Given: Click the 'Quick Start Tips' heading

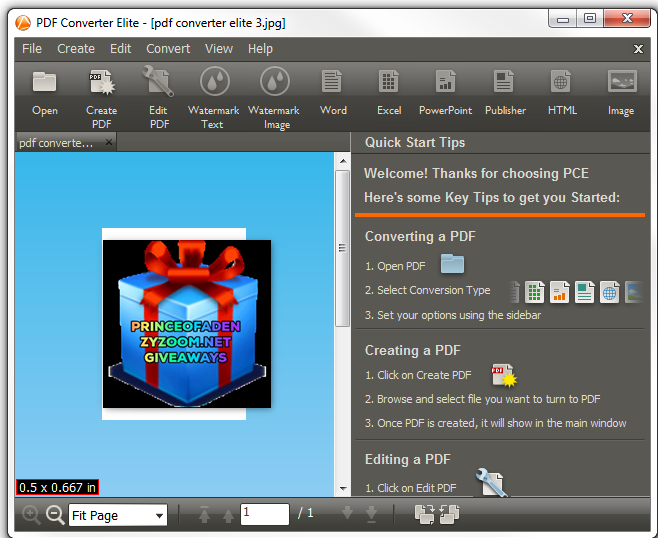Looking at the screenshot, I should (415, 142).
